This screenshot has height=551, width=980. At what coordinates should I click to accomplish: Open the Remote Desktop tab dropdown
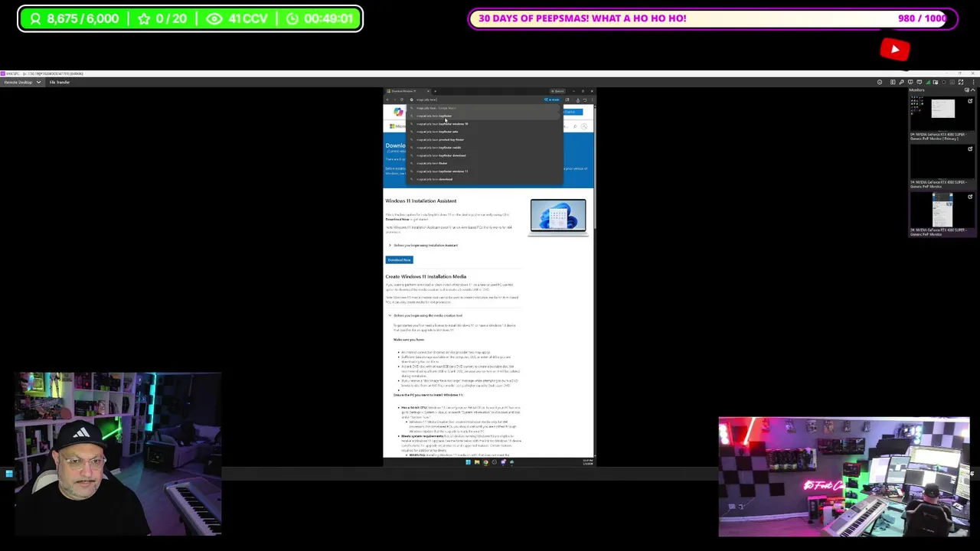(x=38, y=82)
